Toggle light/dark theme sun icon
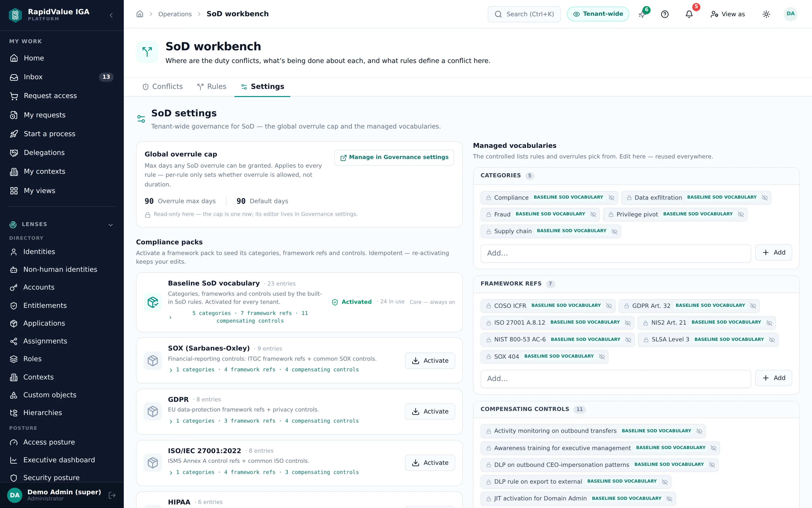 [x=766, y=14]
